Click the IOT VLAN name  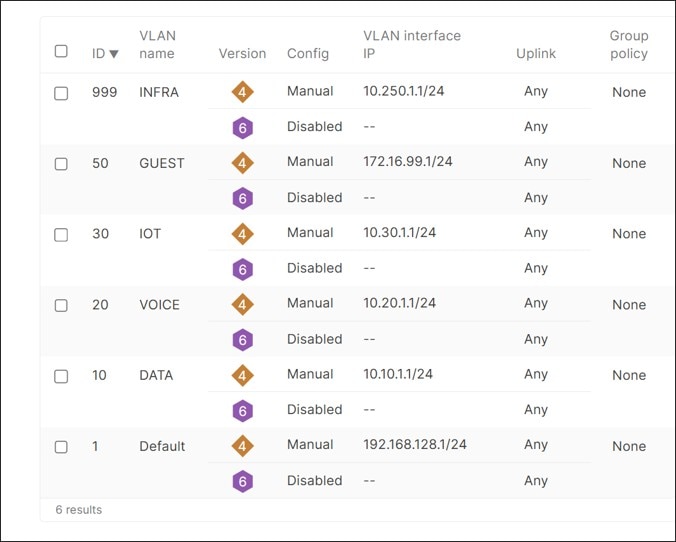[x=150, y=234]
